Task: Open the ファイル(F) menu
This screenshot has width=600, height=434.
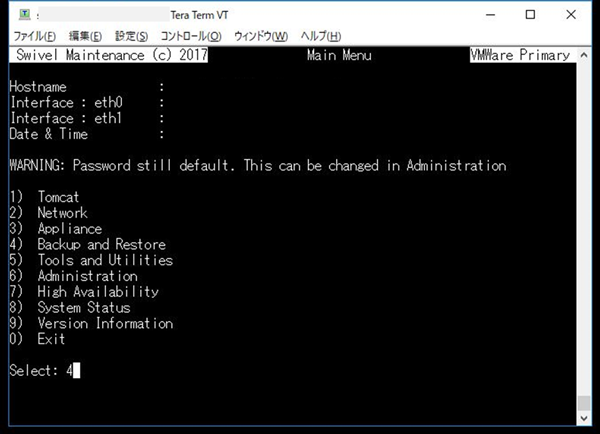Action: (x=35, y=36)
